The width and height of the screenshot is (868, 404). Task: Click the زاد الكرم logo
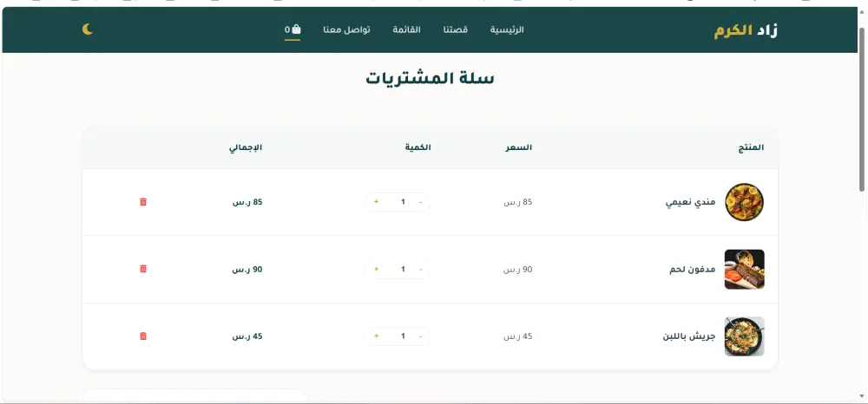coord(746,30)
